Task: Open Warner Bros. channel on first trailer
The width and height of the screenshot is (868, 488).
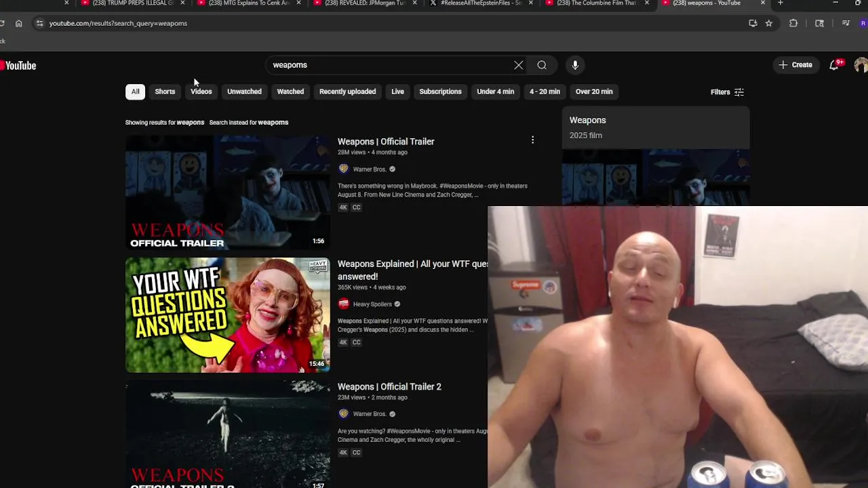Action: click(370, 169)
